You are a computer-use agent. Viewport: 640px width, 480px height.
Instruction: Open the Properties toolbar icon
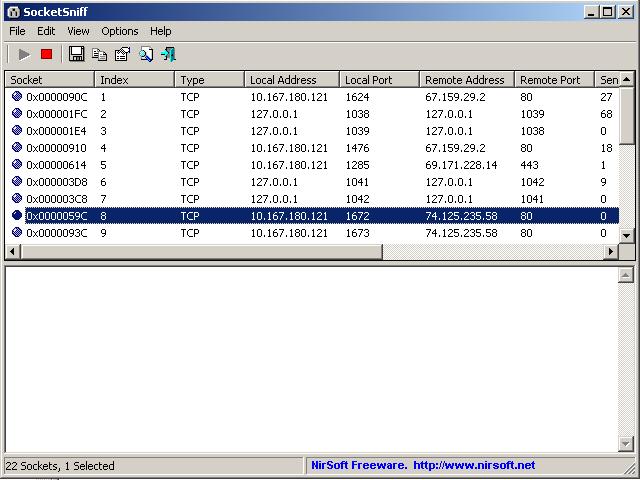(x=122, y=54)
